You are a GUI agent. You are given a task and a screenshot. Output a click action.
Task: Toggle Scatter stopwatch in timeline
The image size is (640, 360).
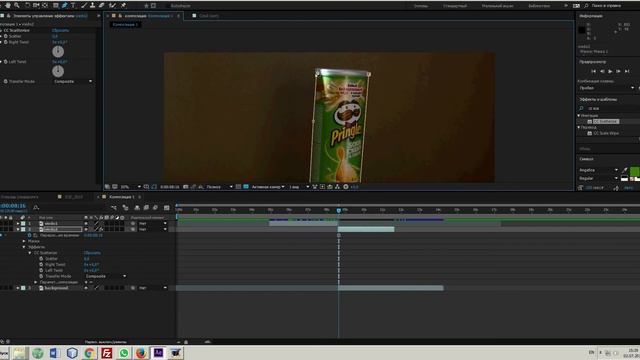coord(41,258)
